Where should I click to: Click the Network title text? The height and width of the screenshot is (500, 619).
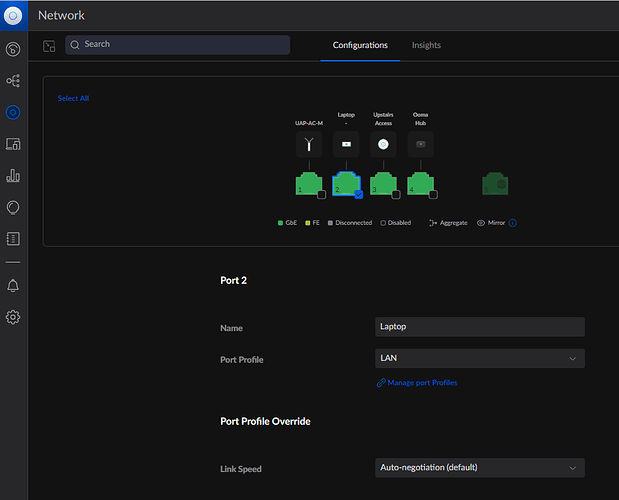pos(61,15)
